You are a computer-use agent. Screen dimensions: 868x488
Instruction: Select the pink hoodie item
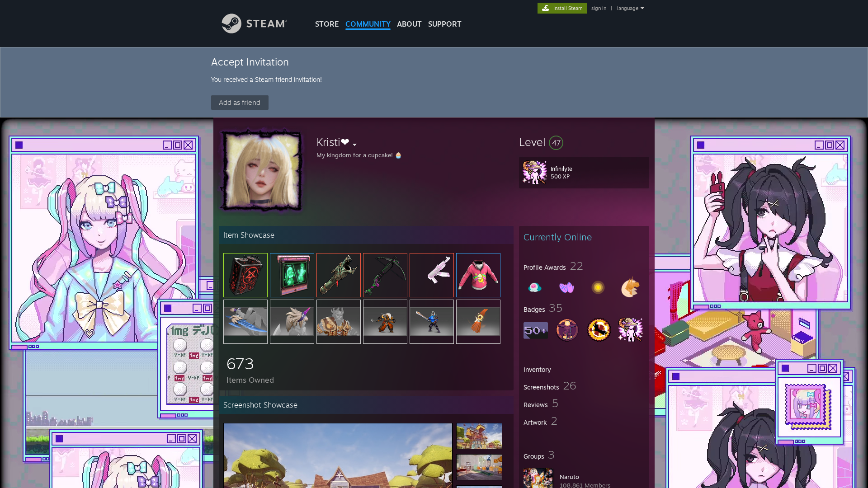[x=478, y=275]
